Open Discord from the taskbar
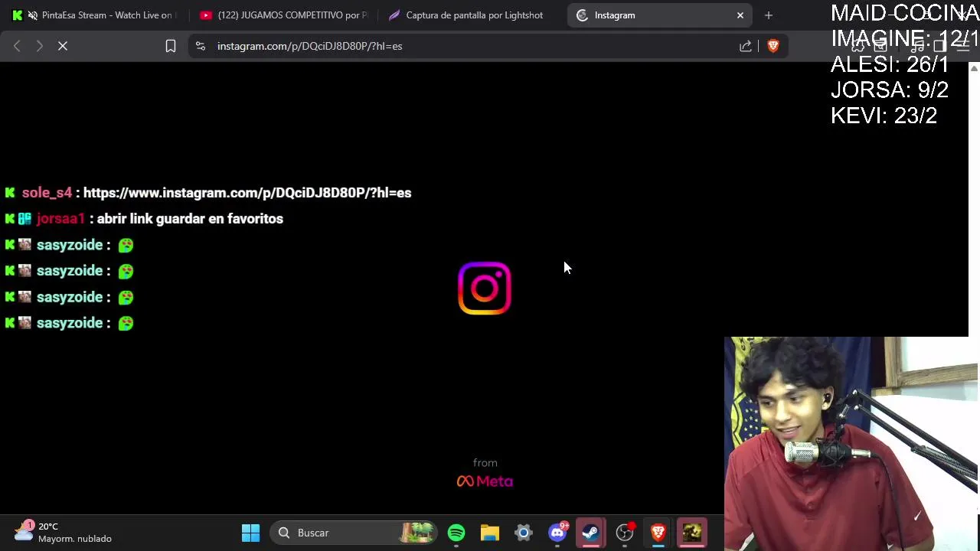Screen dimensions: 980x551 [x=557, y=533]
